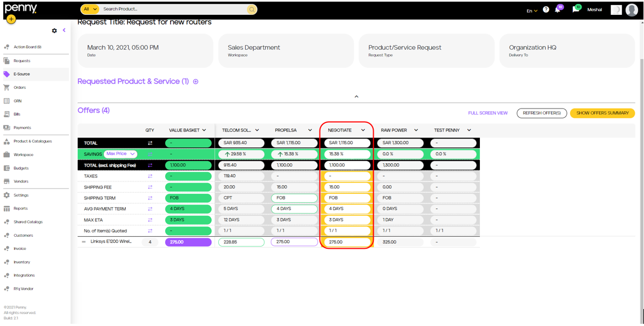Click the swap icon in SHIPPING FEE row
644x326 pixels.
pyautogui.click(x=150, y=187)
